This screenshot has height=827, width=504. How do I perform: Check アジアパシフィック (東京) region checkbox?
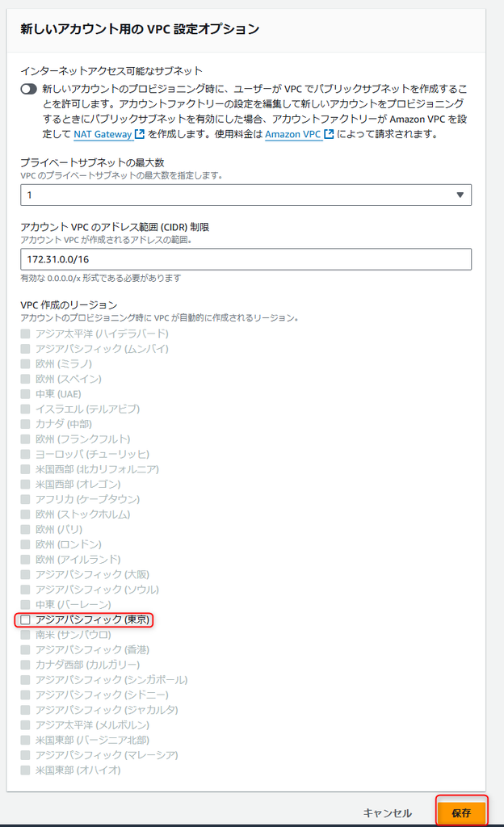(x=25, y=619)
